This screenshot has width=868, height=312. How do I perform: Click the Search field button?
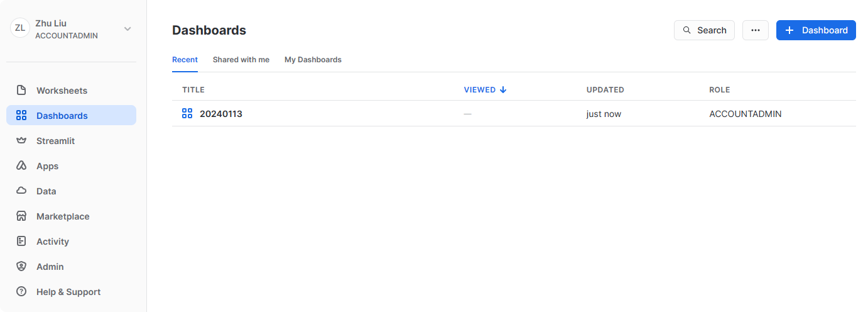click(704, 30)
